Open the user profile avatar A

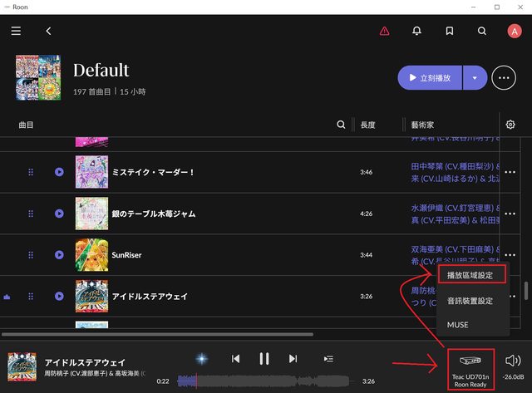514,31
